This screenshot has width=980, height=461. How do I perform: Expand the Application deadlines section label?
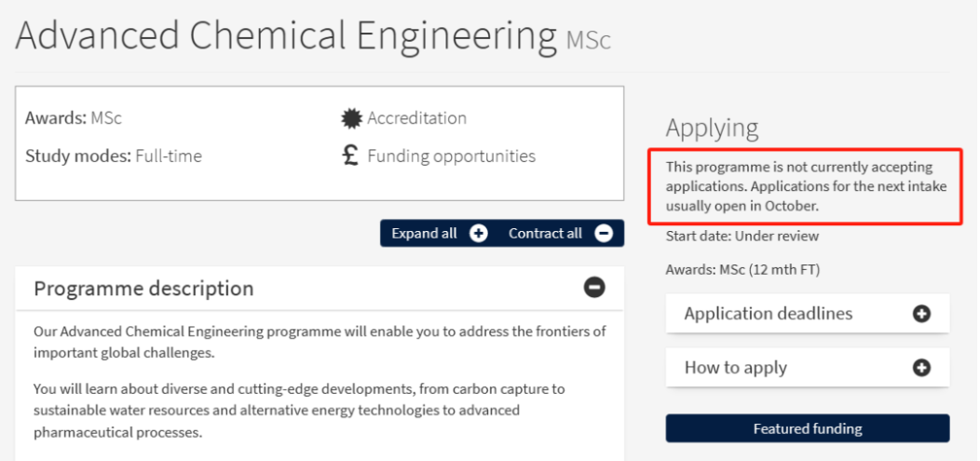768,314
